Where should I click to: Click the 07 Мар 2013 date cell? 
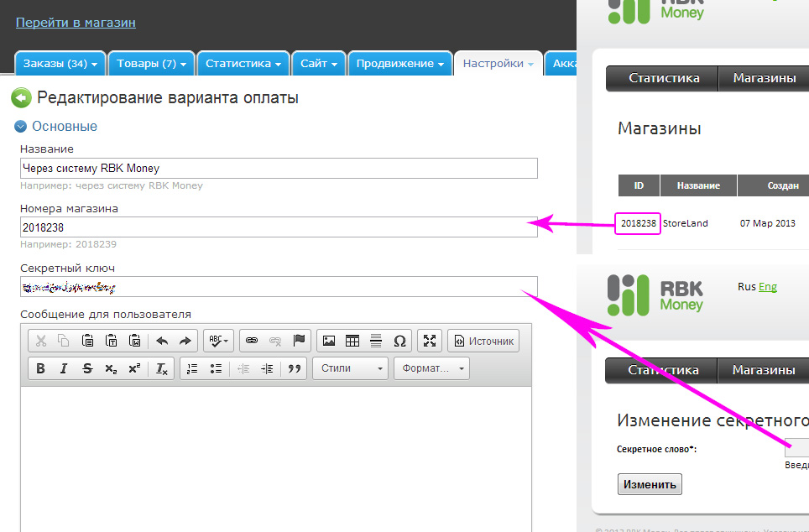(768, 223)
